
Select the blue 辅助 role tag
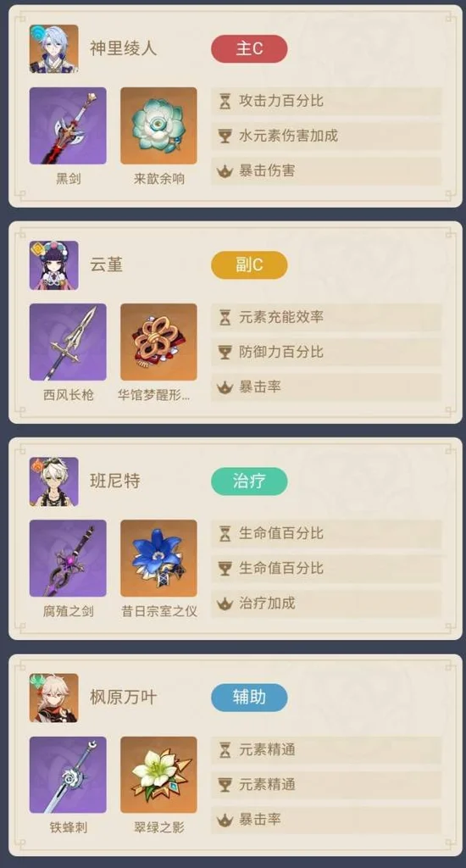point(249,698)
